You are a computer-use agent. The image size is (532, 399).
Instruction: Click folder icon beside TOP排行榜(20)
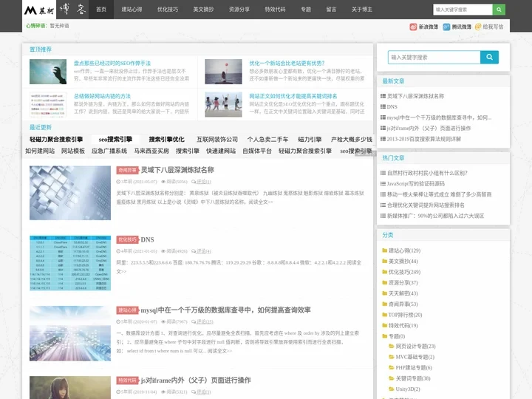click(x=384, y=315)
